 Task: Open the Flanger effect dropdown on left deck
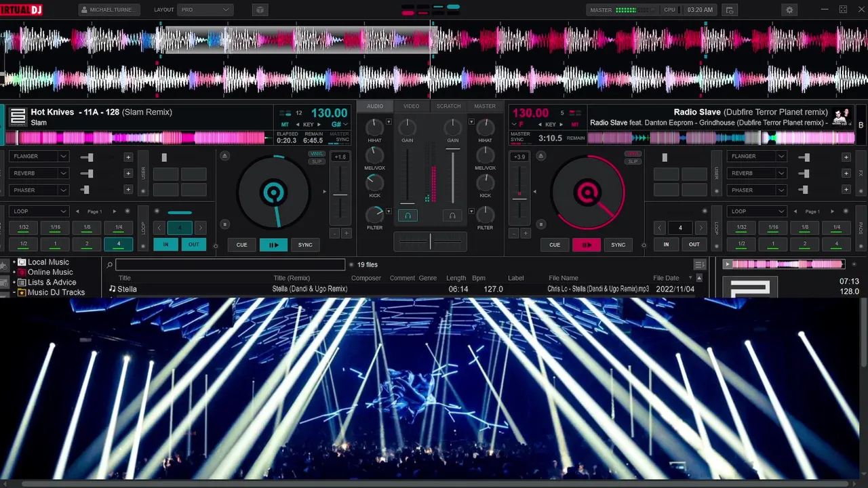pyautogui.click(x=39, y=157)
